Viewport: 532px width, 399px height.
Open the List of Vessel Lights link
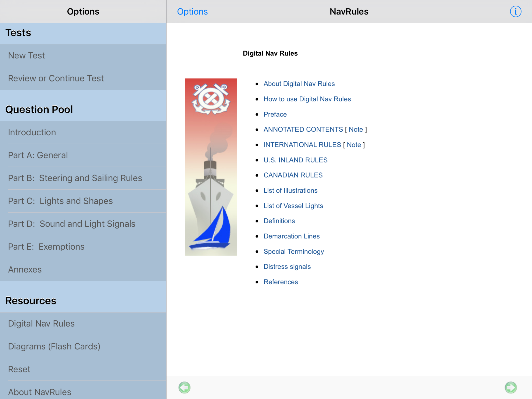(293, 206)
